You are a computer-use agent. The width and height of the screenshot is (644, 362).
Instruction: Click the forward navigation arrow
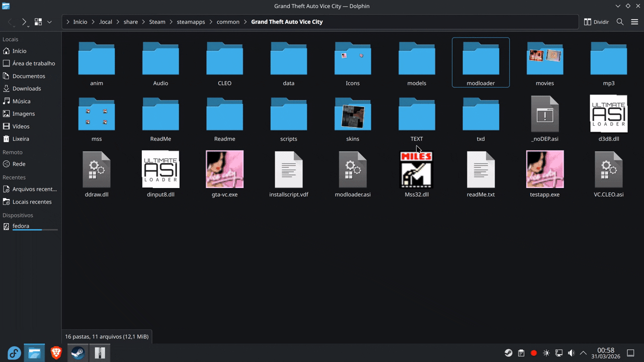[24, 22]
